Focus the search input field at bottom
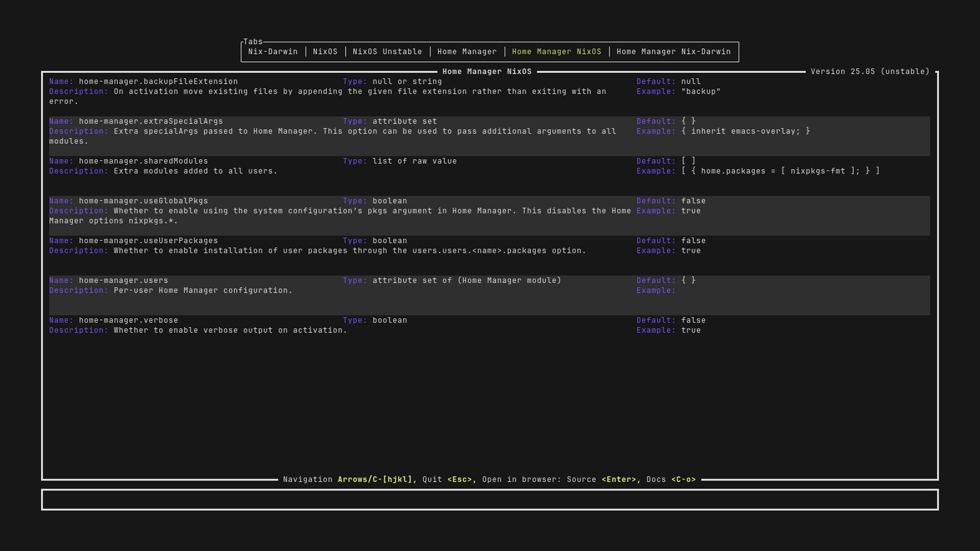Screen dimensions: 980x551 pos(490,500)
